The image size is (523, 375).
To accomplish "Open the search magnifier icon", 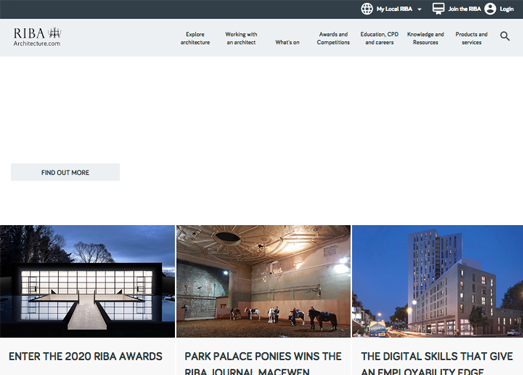I will [505, 36].
